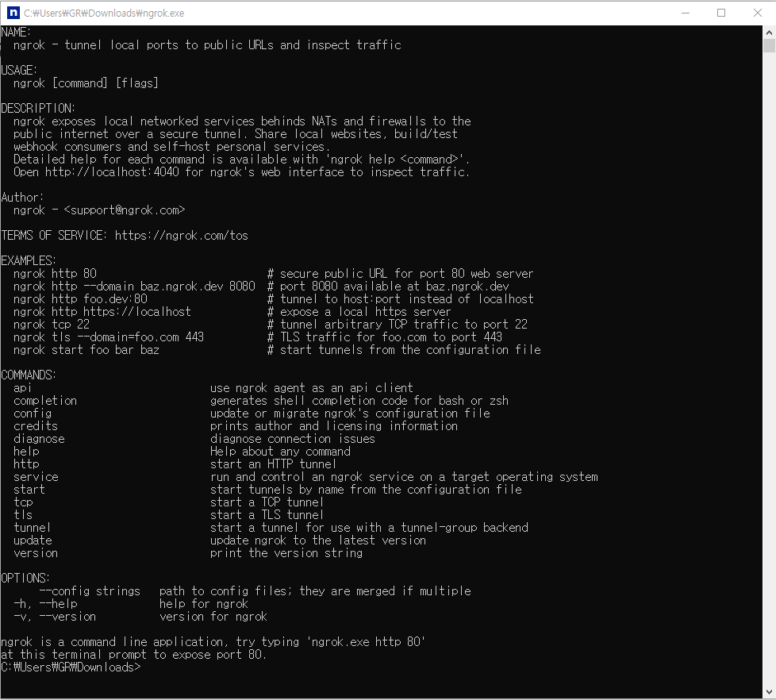Click 'ngrok [command] [flags]' usage line
Image resolution: width=776 pixels, height=700 pixels.
(86, 83)
